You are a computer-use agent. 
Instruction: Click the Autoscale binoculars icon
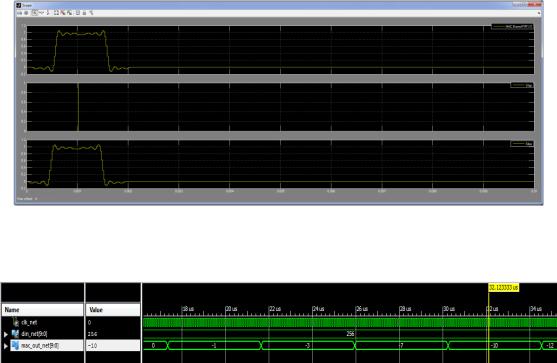click(x=56, y=13)
